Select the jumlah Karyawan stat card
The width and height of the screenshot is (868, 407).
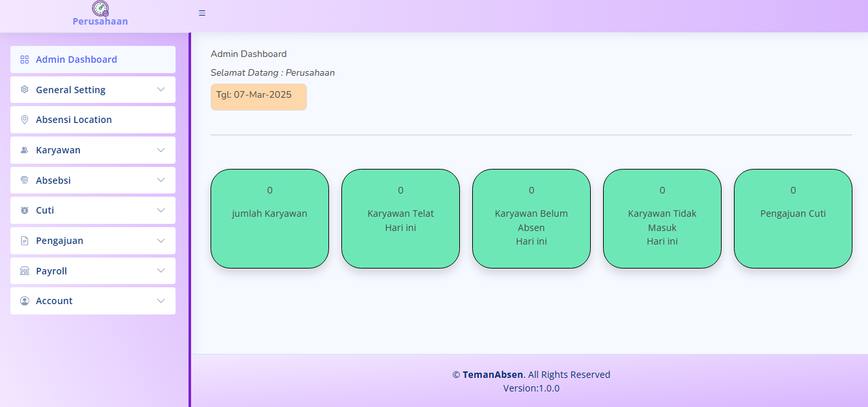(x=269, y=219)
